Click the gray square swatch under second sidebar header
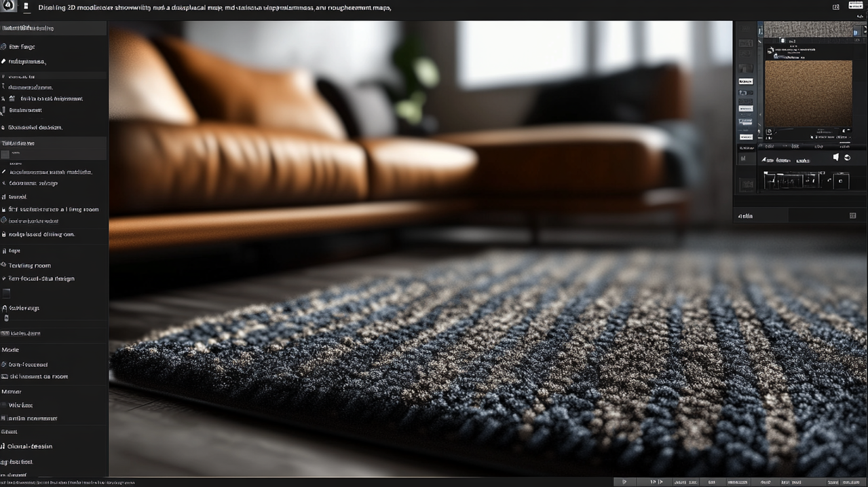The height and width of the screenshot is (487, 868). tap(5, 154)
